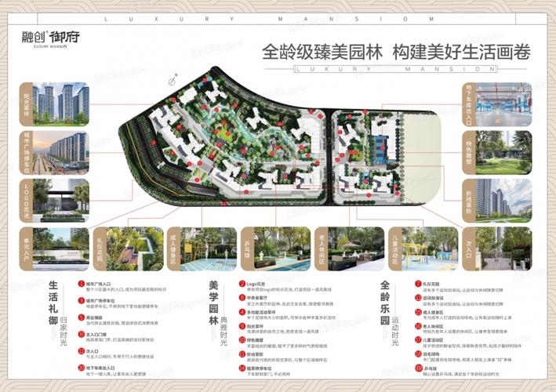The image size is (556, 392).
Task: Open the 单元入户 photo thumbnail
Action: click(54, 249)
